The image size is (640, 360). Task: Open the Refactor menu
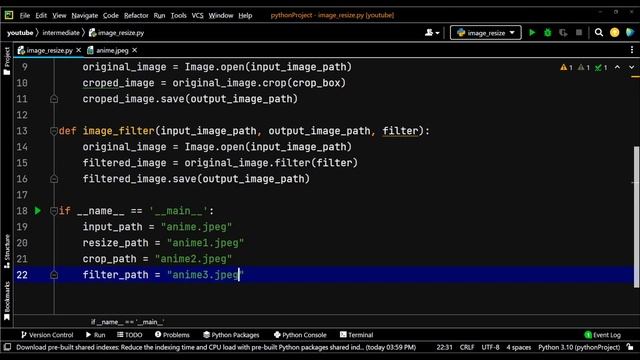tap(136, 16)
